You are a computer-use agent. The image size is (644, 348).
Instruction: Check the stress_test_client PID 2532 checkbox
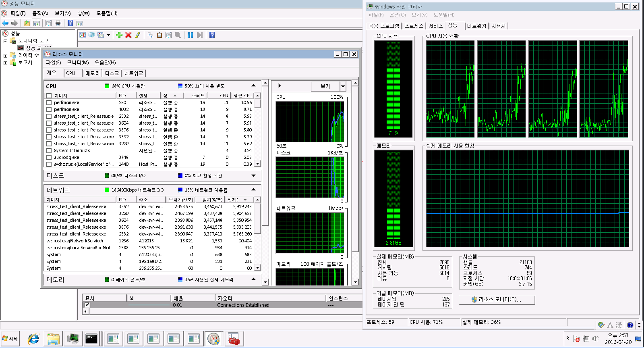click(49, 116)
